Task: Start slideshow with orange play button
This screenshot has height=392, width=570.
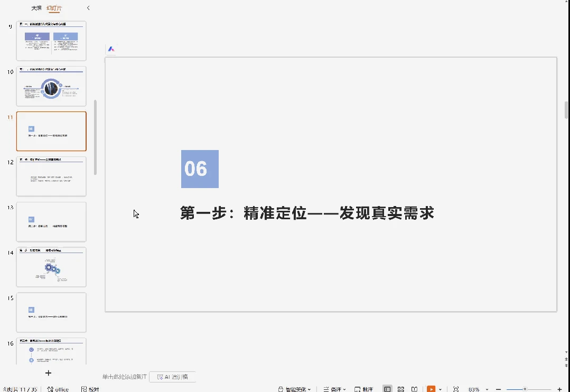Action: (x=431, y=389)
